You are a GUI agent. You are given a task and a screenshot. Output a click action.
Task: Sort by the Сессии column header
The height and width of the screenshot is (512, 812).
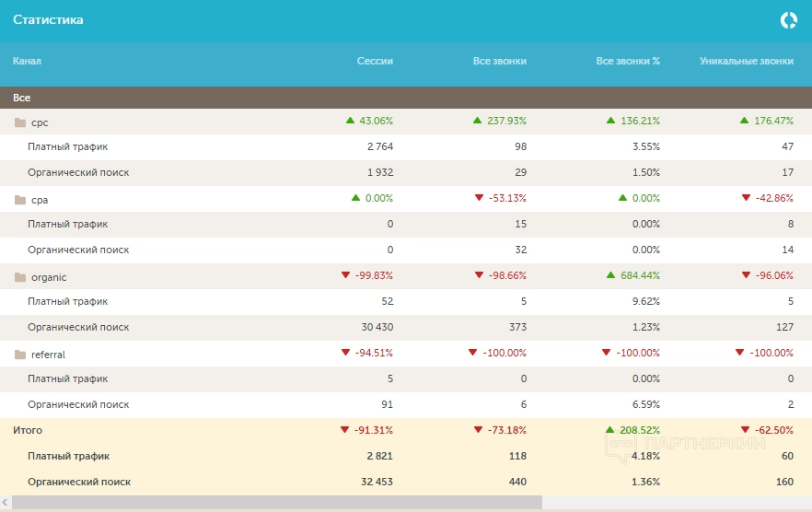tap(375, 62)
